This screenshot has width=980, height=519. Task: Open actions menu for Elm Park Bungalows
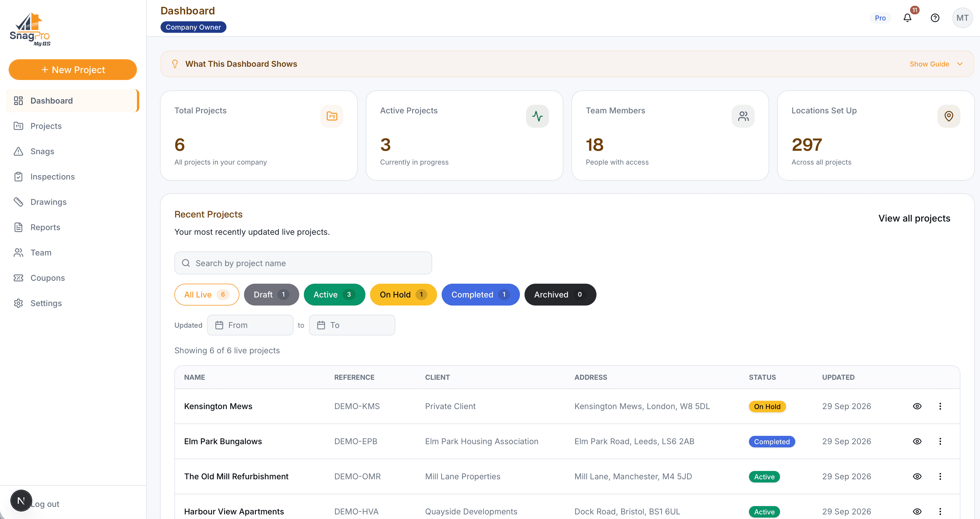pyautogui.click(x=940, y=441)
